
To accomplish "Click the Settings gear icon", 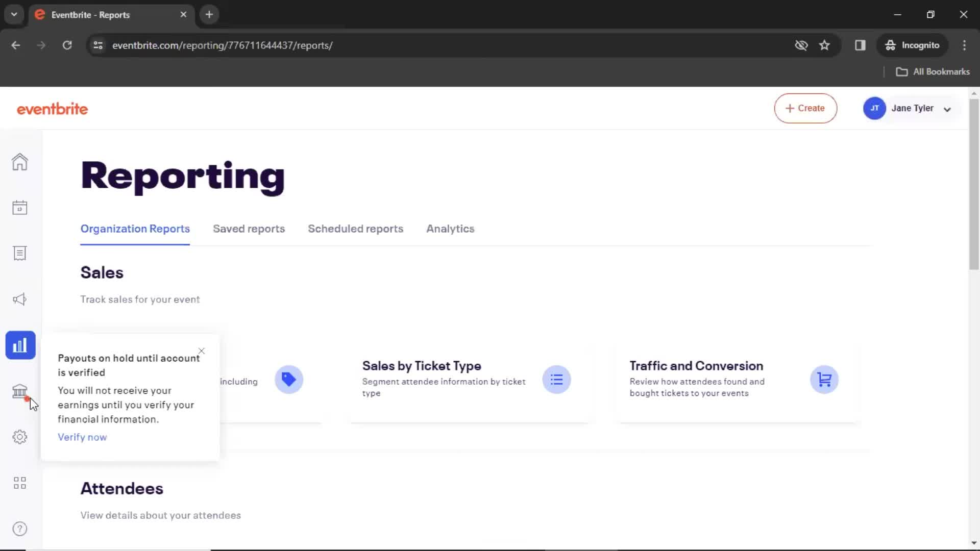I will (x=19, y=437).
